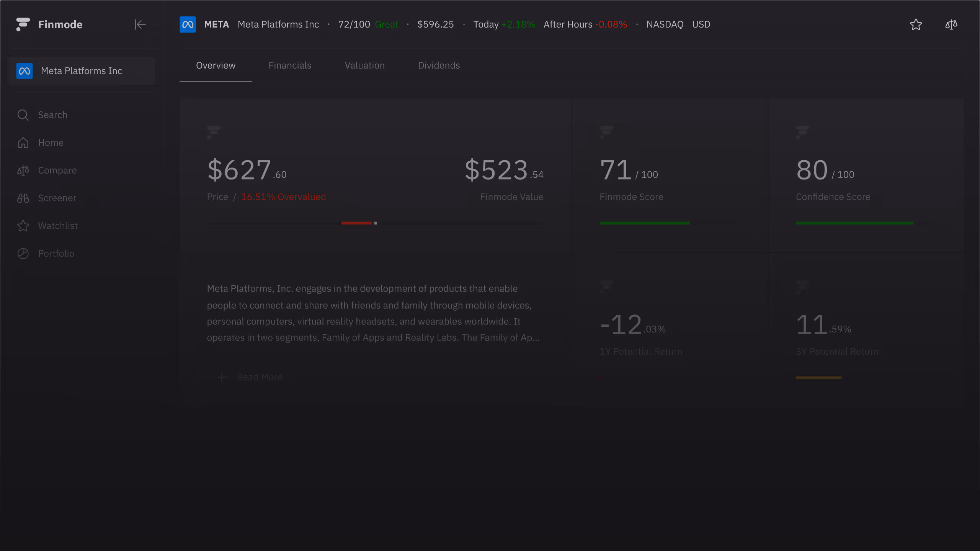
Task: Switch to the Overview tab
Action: point(216,65)
